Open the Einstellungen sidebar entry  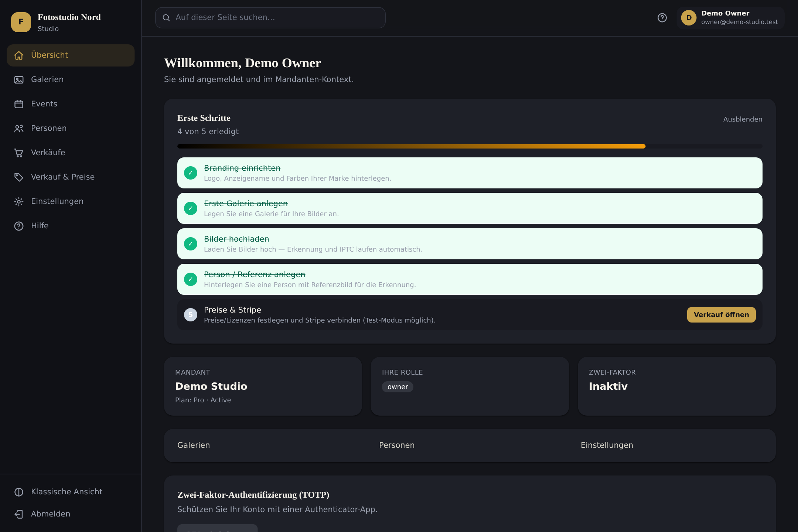coord(71,202)
